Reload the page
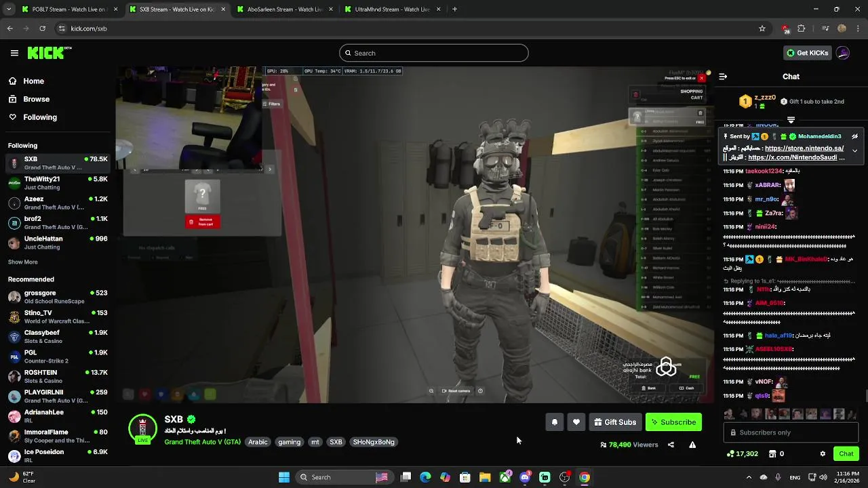Image resolution: width=868 pixels, height=488 pixels. tap(42, 28)
